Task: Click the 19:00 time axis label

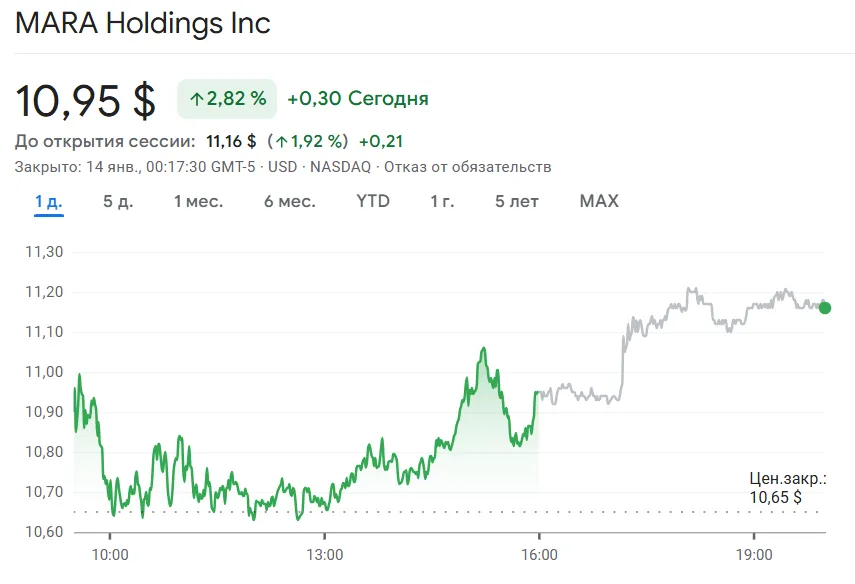Action: coord(754,554)
